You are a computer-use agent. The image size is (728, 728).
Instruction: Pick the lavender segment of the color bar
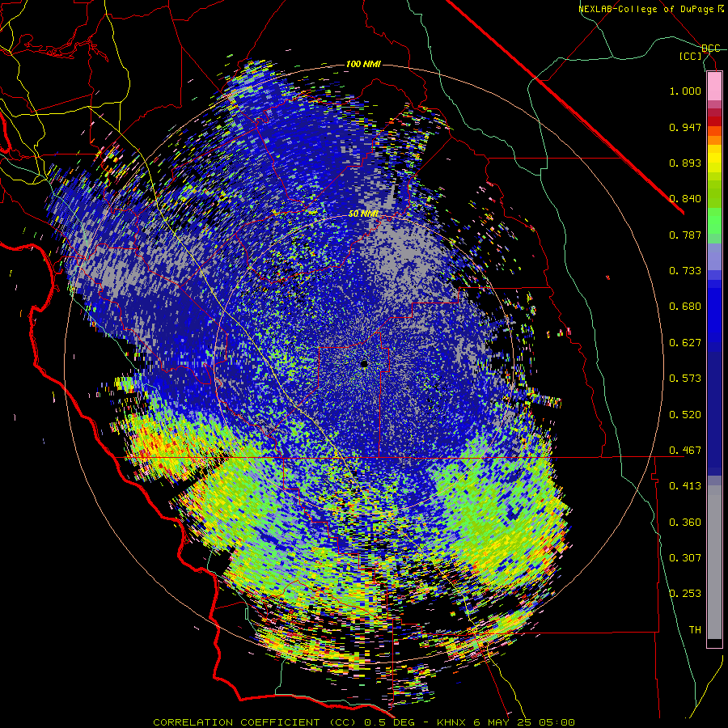[x=714, y=256]
